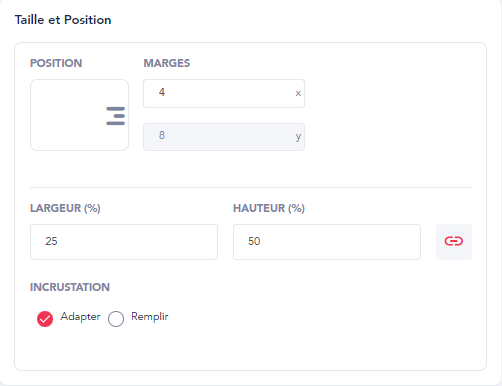This screenshot has height=386, width=502.
Task: Select the Remplir radio button
Action: click(116, 319)
